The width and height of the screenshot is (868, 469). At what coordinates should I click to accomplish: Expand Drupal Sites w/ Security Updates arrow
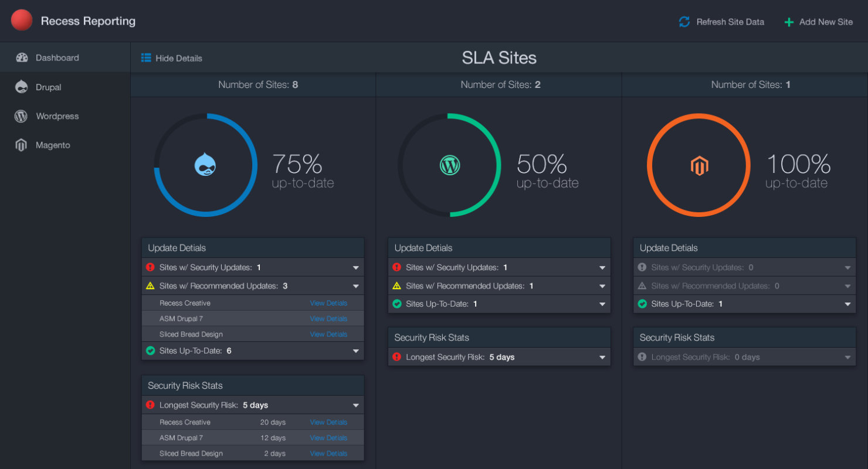pyautogui.click(x=355, y=268)
